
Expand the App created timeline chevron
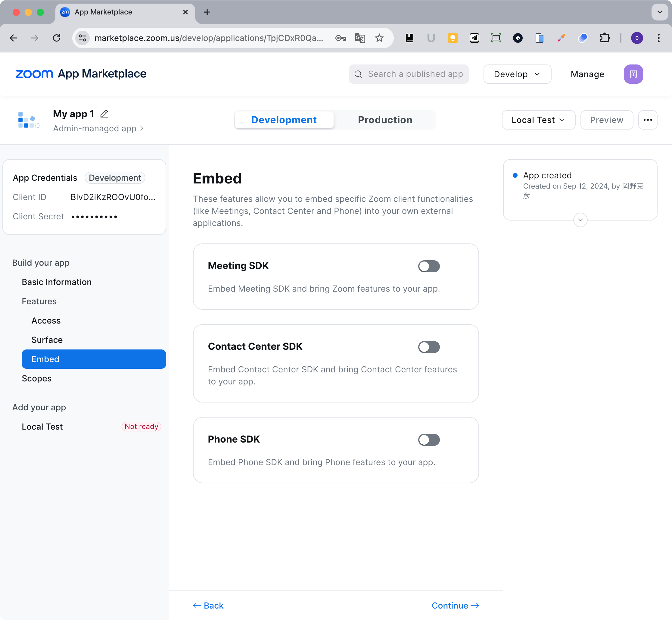580,220
